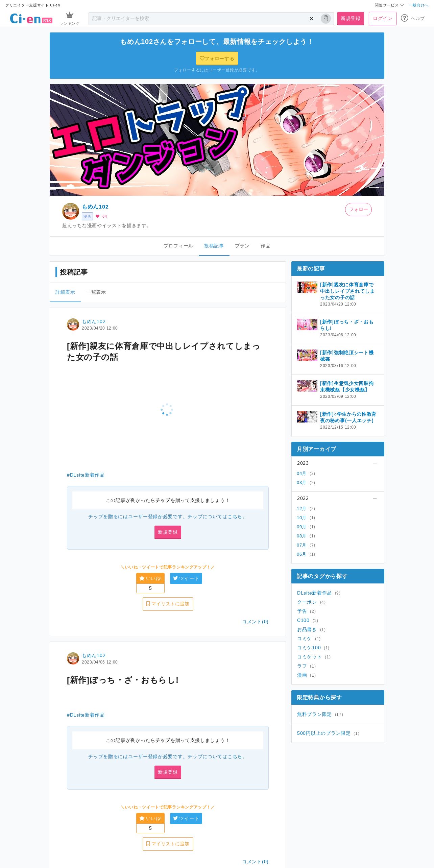Click the pink heart follower count icon

[97, 216]
